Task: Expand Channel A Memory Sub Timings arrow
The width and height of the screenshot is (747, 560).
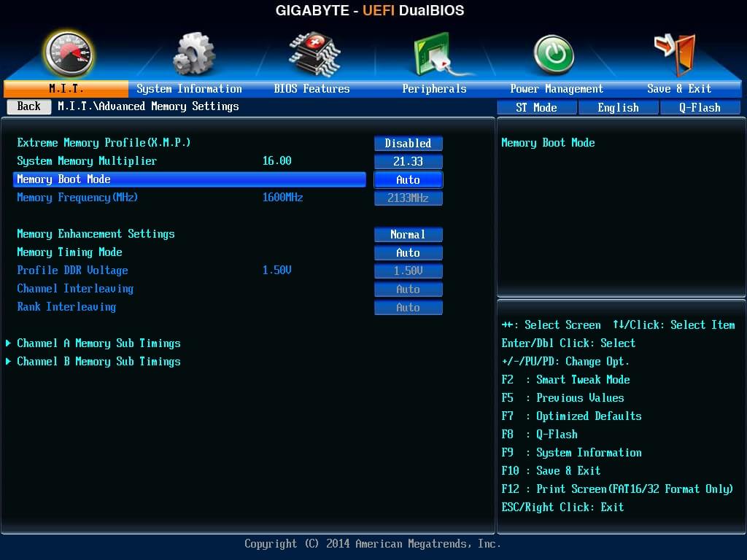Action: [x=9, y=343]
